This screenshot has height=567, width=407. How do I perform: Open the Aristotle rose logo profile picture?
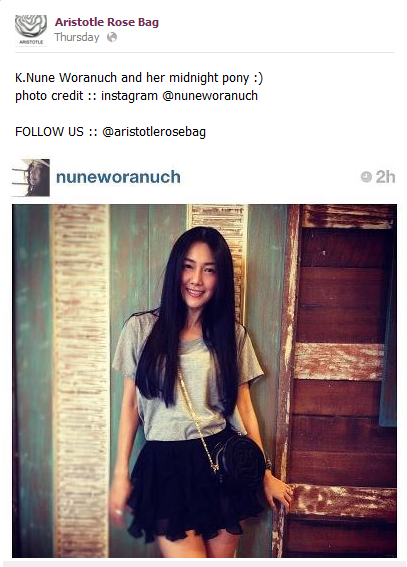pos(31,30)
